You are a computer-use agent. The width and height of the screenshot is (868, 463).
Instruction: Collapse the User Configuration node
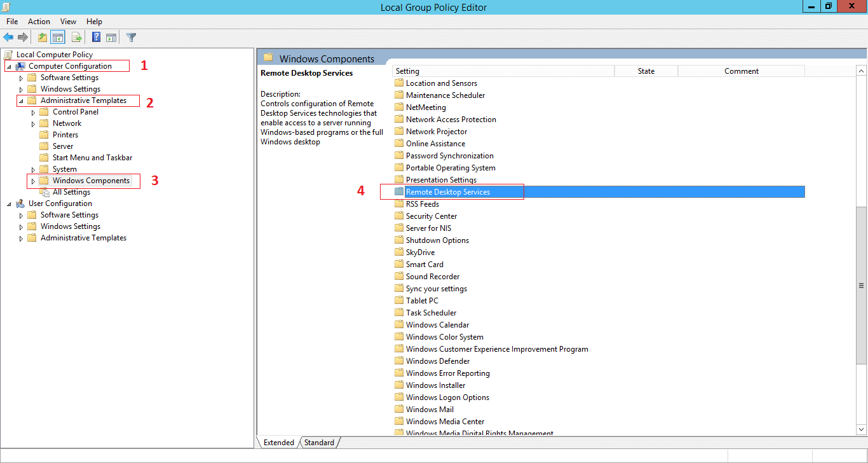coord(9,204)
